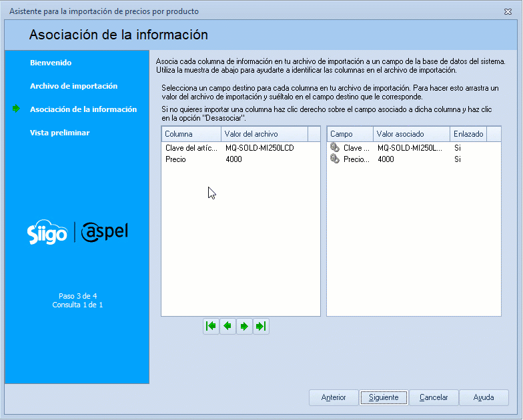
Task: Click the Valor del archivo column header
Action: point(264,134)
